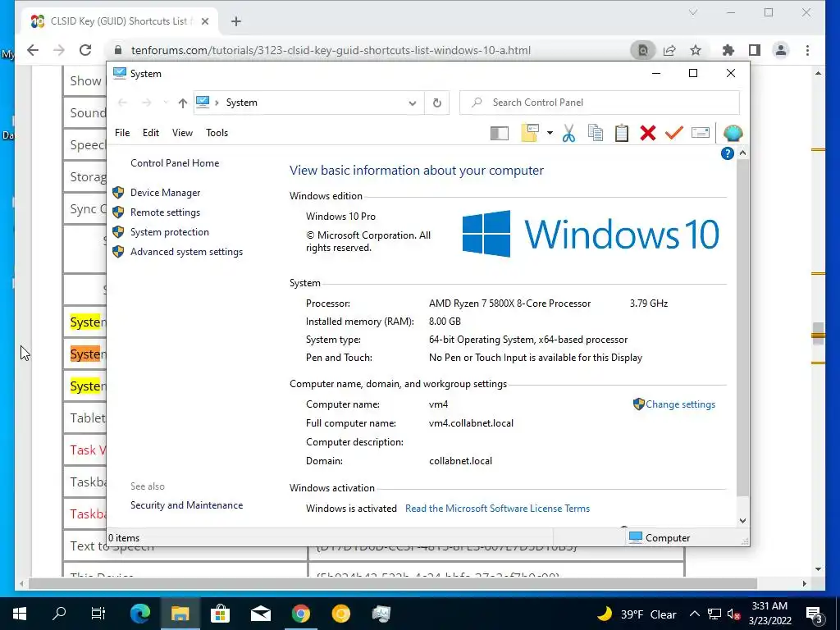This screenshot has height=630, width=840.
Task: Read the Microsoft Software License Terms
Action: tap(497, 509)
